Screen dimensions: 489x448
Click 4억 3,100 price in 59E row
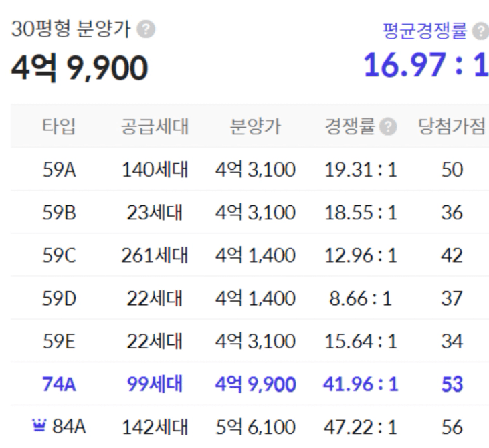pos(256,342)
